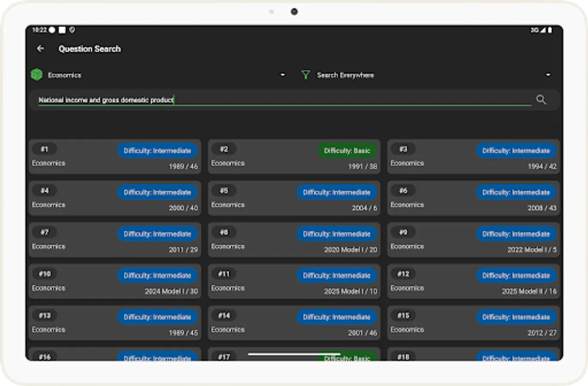Tap the search magnifier icon
Screen dimensions: 588x386
(541, 100)
